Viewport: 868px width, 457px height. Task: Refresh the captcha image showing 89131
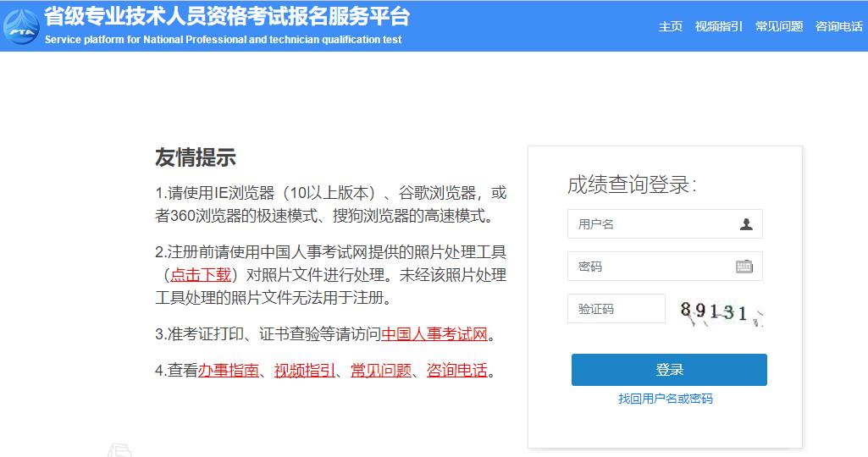click(721, 312)
